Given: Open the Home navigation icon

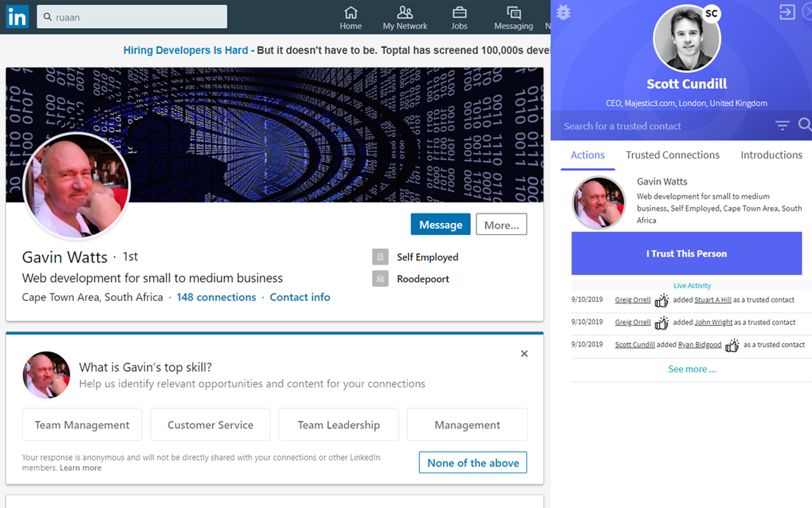Looking at the screenshot, I should click(350, 13).
